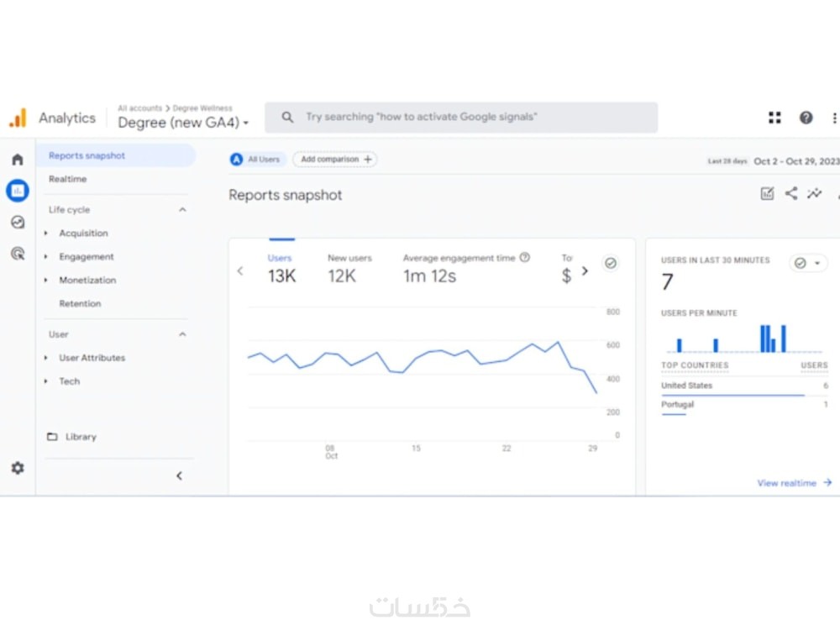This screenshot has height=630, width=840.
Task: Expand the Monetization report group
Action: [46, 281]
